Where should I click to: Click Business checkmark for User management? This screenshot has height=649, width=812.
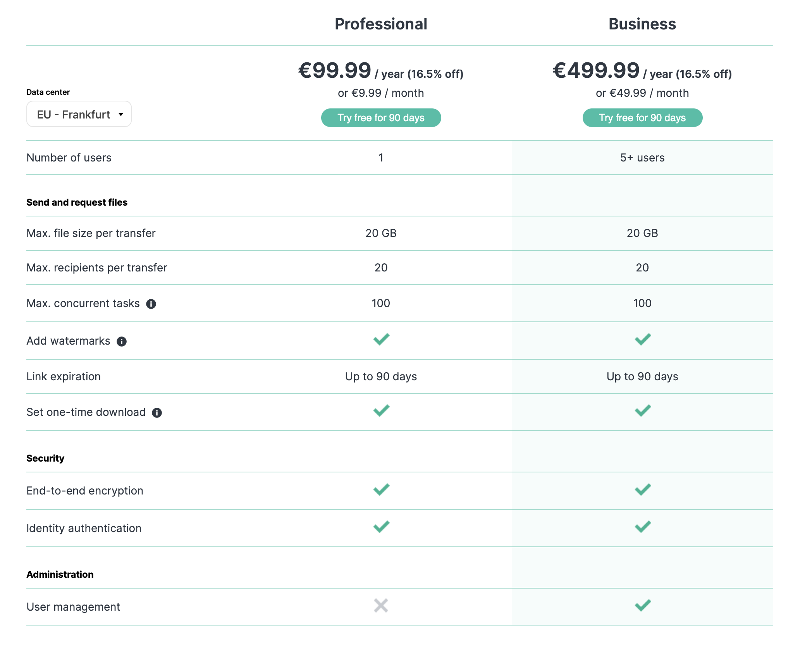pyautogui.click(x=643, y=605)
